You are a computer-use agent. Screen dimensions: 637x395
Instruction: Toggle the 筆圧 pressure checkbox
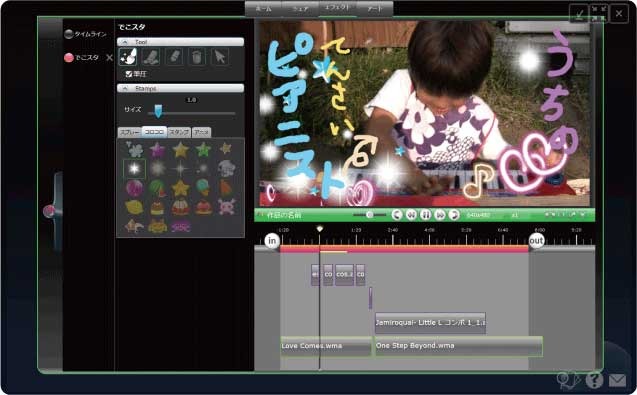129,74
